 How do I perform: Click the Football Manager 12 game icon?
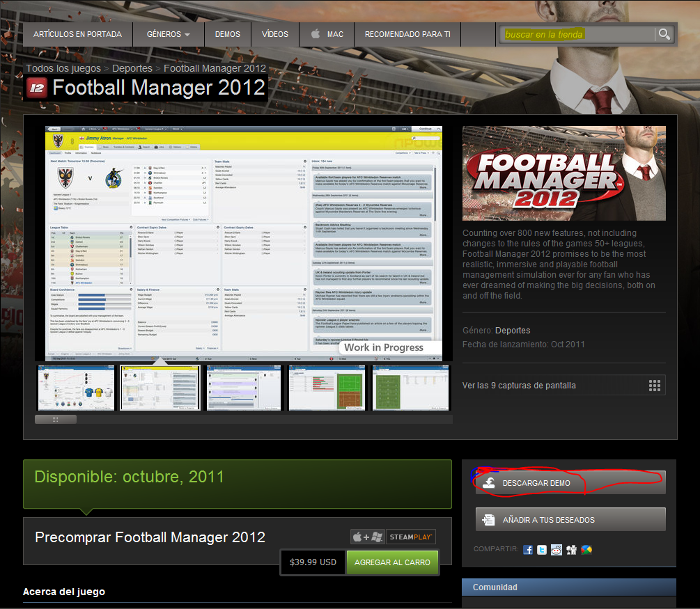click(37, 88)
